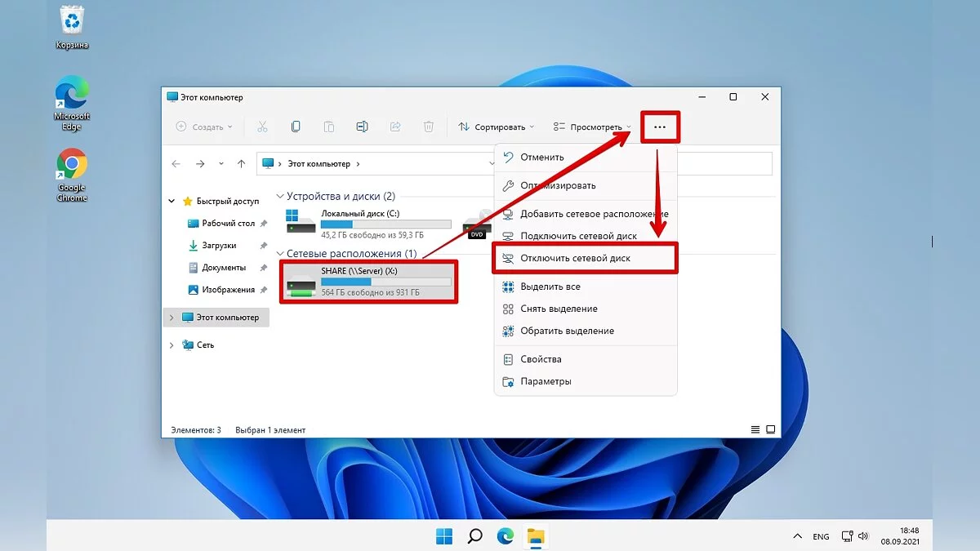Click the Copy icon in toolbar
Screen dimensions: 980x551
(x=296, y=127)
